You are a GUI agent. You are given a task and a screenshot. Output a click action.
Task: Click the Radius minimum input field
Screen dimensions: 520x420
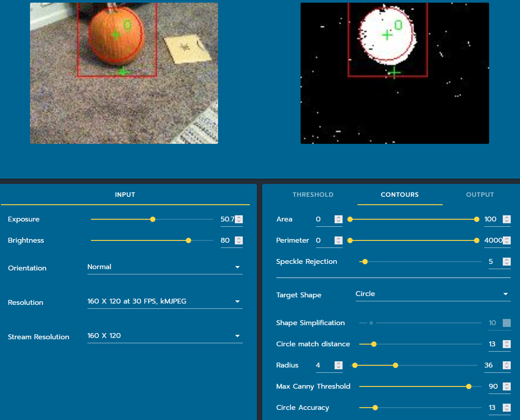tap(324, 365)
